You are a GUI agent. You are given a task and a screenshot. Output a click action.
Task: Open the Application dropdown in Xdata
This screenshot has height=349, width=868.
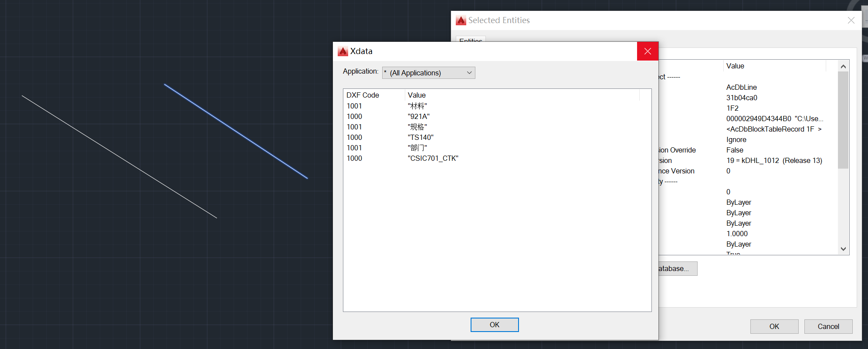click(428, 73)
